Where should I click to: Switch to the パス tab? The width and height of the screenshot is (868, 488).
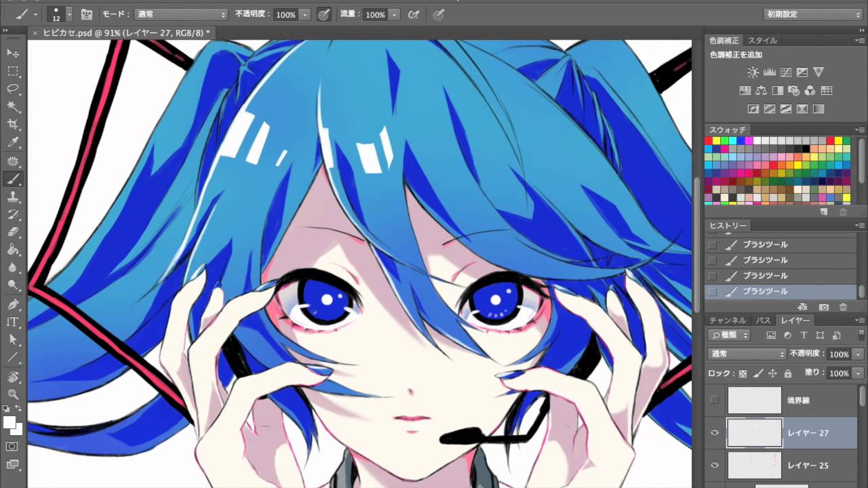pos(763,320)
